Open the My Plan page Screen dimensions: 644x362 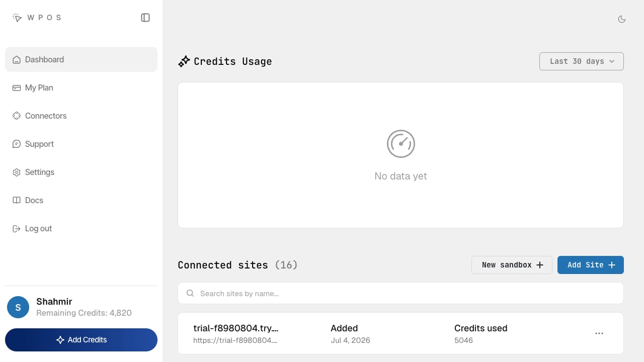(x=81, y=87)
